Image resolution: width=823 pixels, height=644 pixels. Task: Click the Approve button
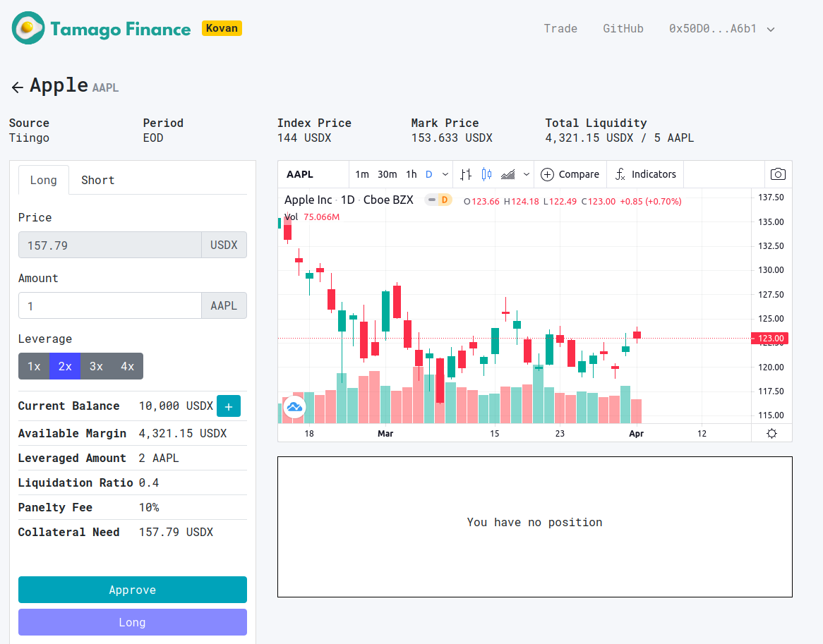132,590
